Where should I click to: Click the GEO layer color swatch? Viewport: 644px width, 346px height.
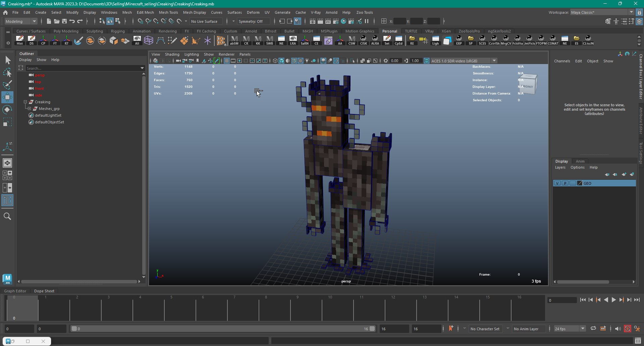[x=580, y=183]
